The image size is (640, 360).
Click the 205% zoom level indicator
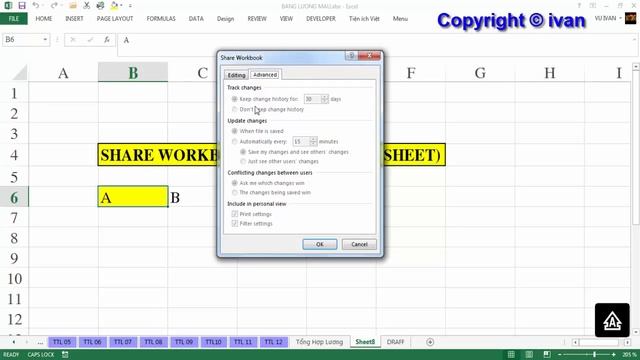pos(629,354)
